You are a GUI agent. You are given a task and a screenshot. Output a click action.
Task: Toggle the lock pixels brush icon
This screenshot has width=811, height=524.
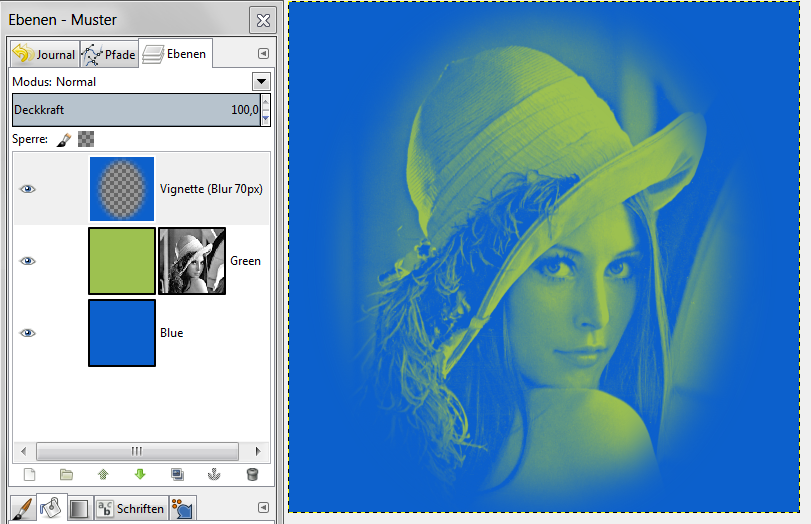(x=64, y=139)
